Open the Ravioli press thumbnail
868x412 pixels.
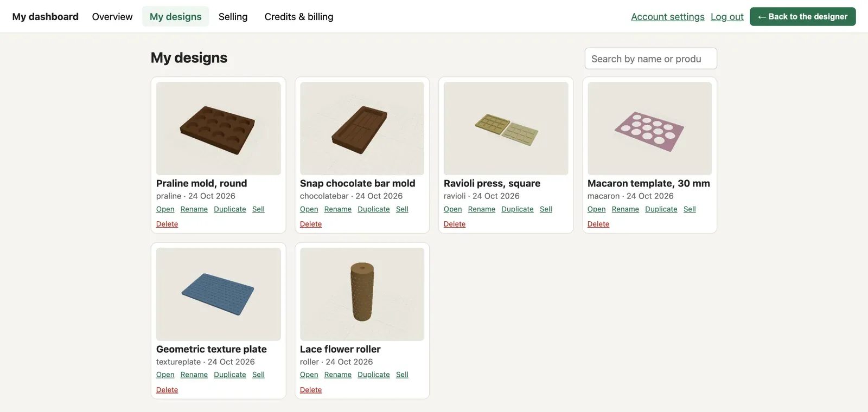506,128
